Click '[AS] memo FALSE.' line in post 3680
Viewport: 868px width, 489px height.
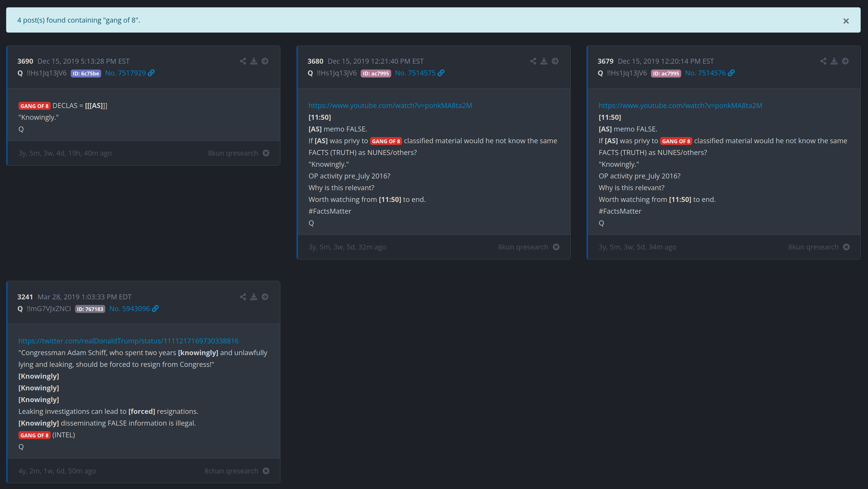click(x=338, y=129)
